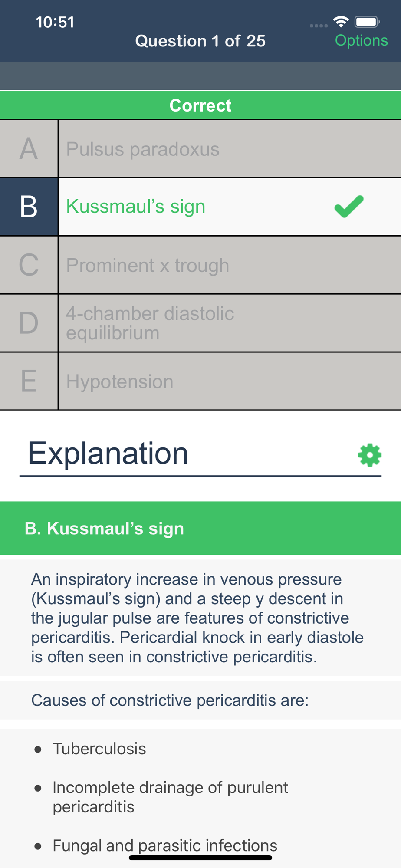This screenshot has height=868, width=401.
Task: Tap the letter E answer tile
Action: (29, 381)
